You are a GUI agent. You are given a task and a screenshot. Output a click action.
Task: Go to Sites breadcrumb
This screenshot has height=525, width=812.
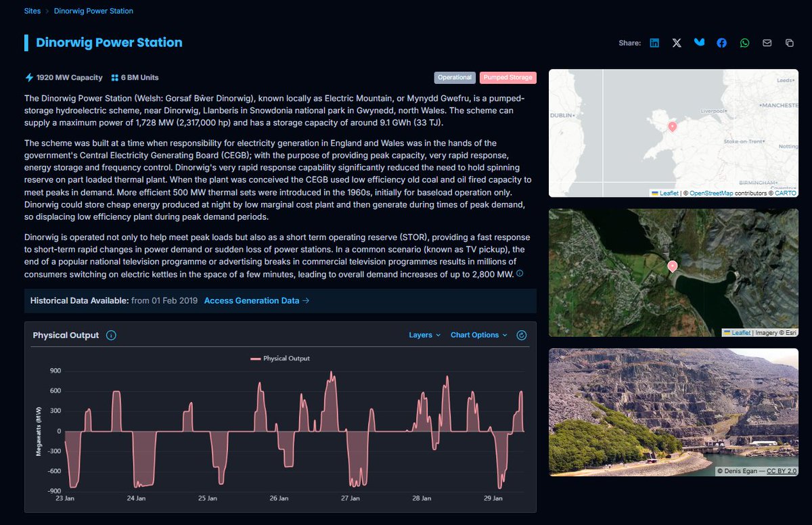[32, 11]
